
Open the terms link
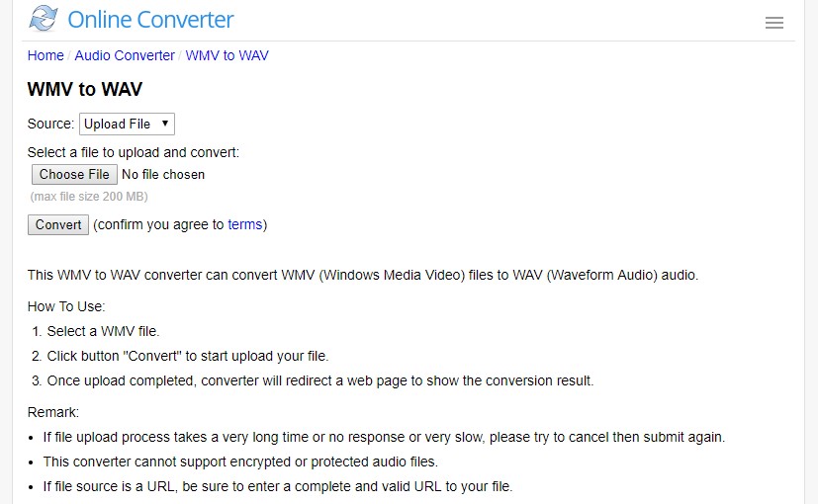click(x=244, y=224)
